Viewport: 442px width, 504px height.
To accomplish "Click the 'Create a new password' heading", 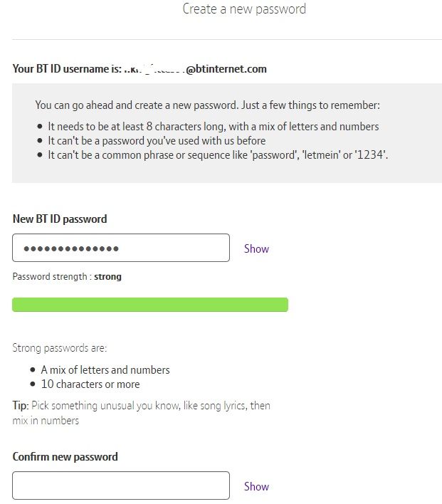I will (x=244, y=9).
